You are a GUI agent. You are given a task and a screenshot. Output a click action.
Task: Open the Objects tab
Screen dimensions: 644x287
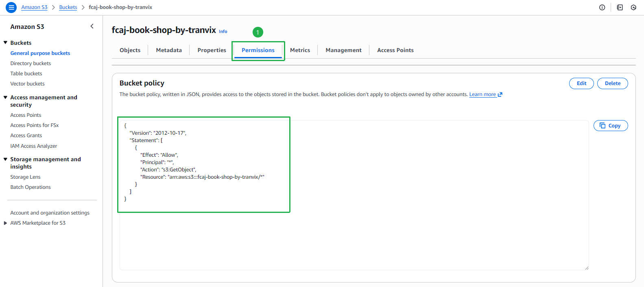[130, 50]
